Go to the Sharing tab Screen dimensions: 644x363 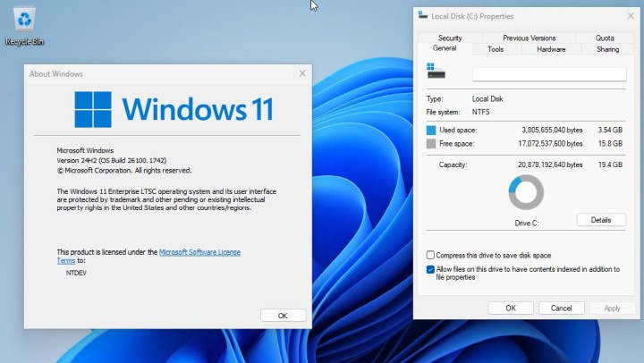click(x=607, y=49)
